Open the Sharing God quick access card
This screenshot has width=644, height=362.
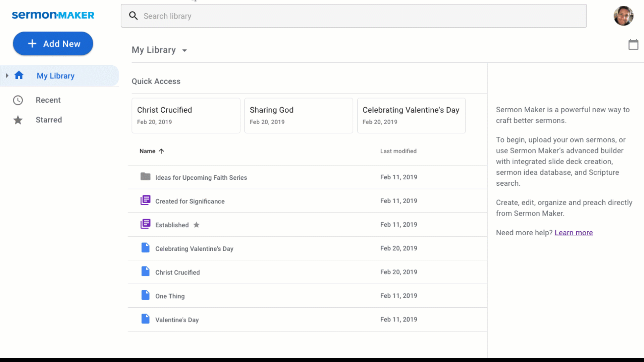299,116
